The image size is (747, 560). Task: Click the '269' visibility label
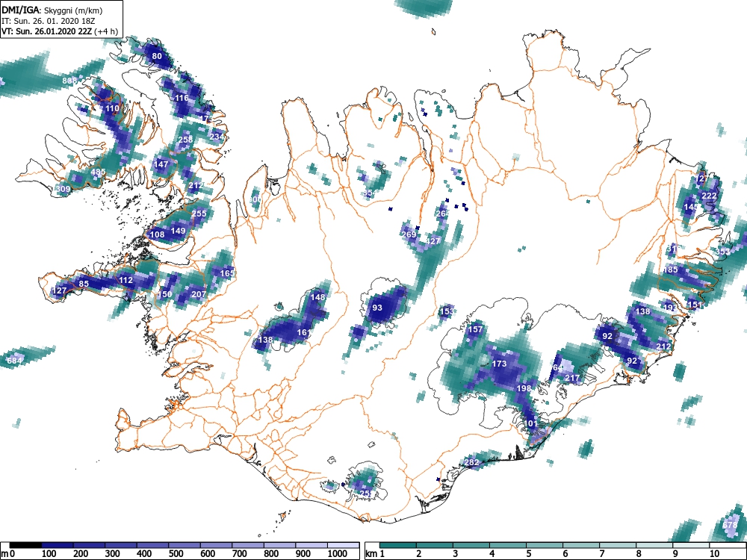[x=409, y=234]
